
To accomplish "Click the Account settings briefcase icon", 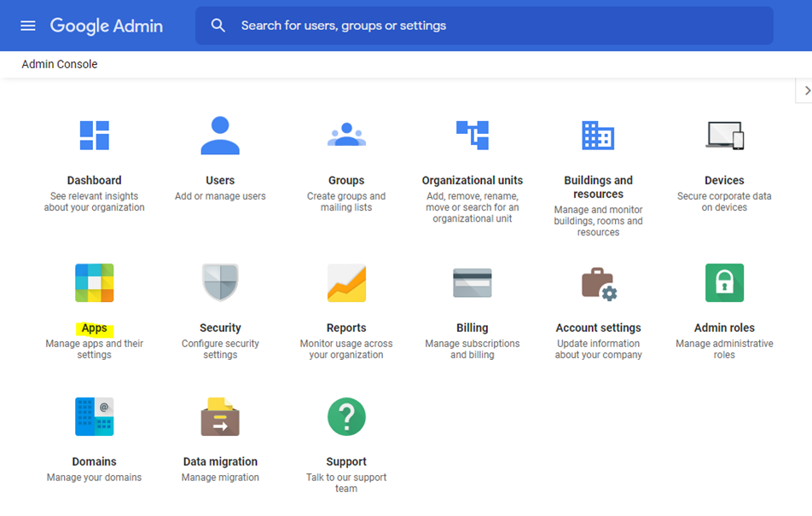I will (x=598, y=282).
